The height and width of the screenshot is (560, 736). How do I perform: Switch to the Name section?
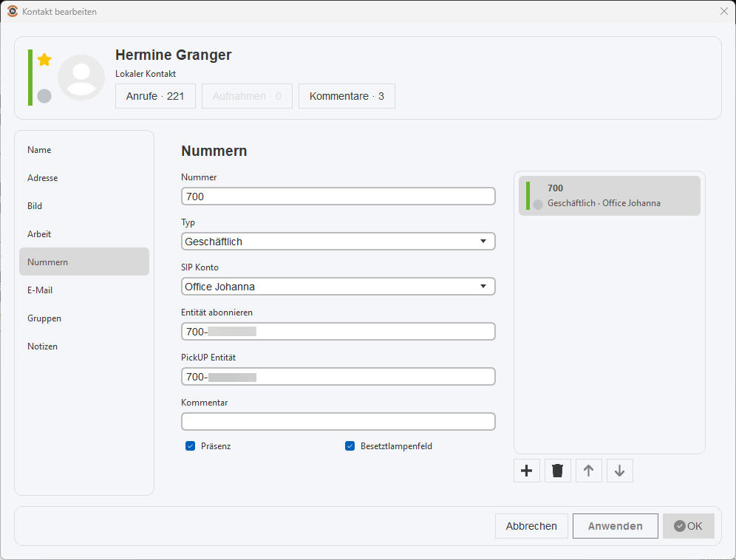(84, 150)
